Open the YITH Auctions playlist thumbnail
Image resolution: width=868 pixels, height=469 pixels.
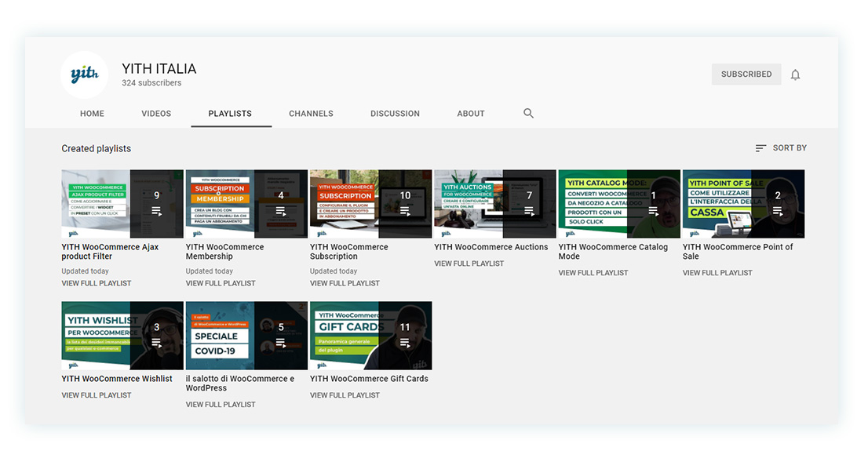(x=495, y=204)
